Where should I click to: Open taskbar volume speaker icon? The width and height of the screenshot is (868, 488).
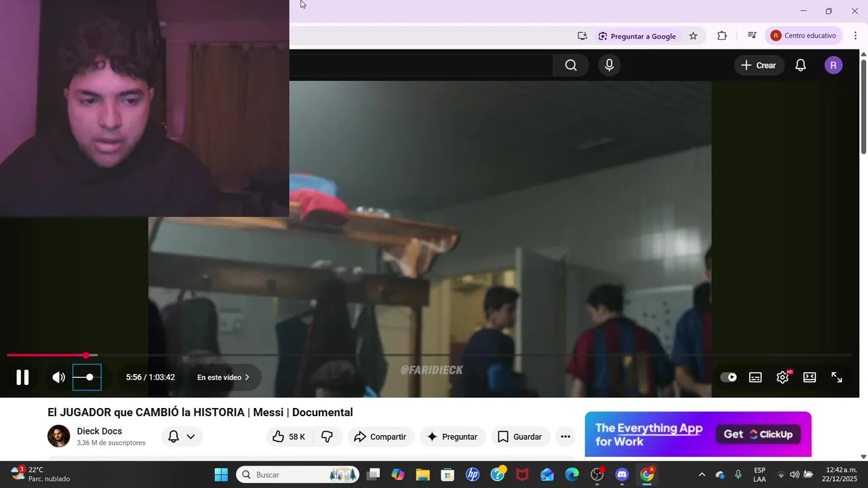coord(794,474)
